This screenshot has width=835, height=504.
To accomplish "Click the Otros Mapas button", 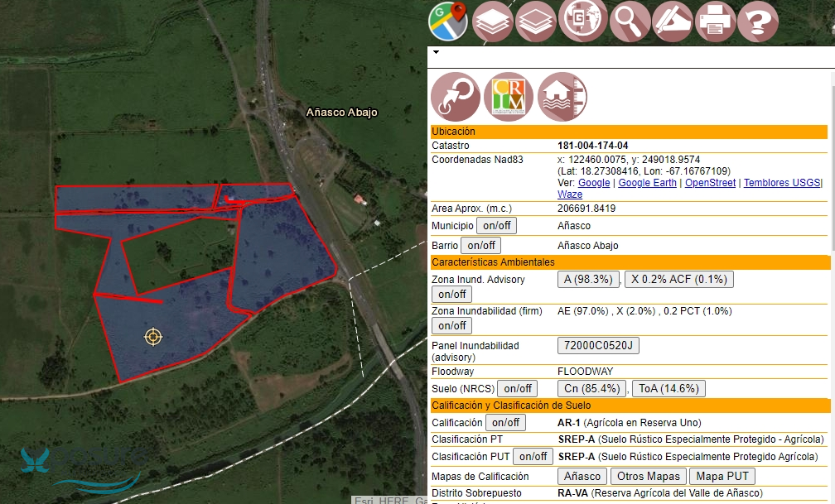I will point(648,476).
